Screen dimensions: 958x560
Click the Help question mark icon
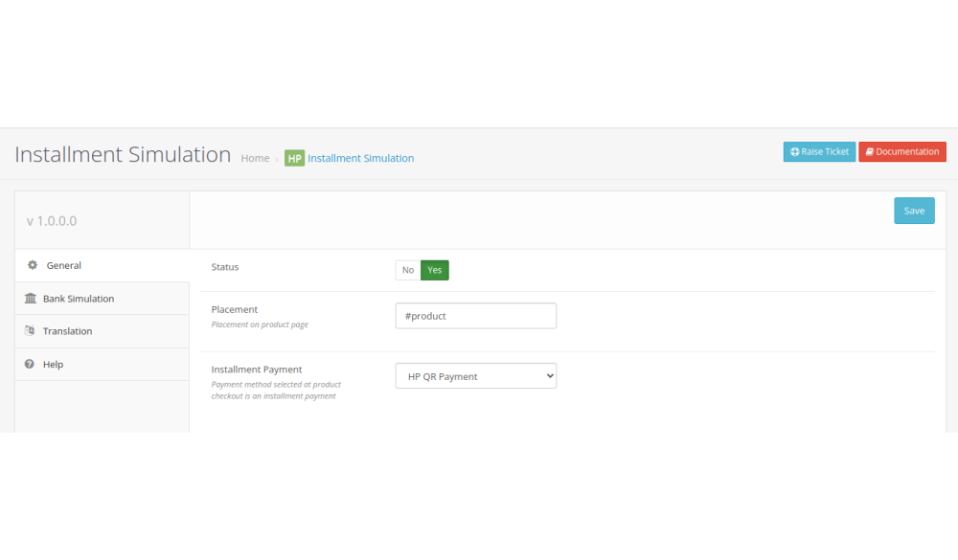coord(30,365)
